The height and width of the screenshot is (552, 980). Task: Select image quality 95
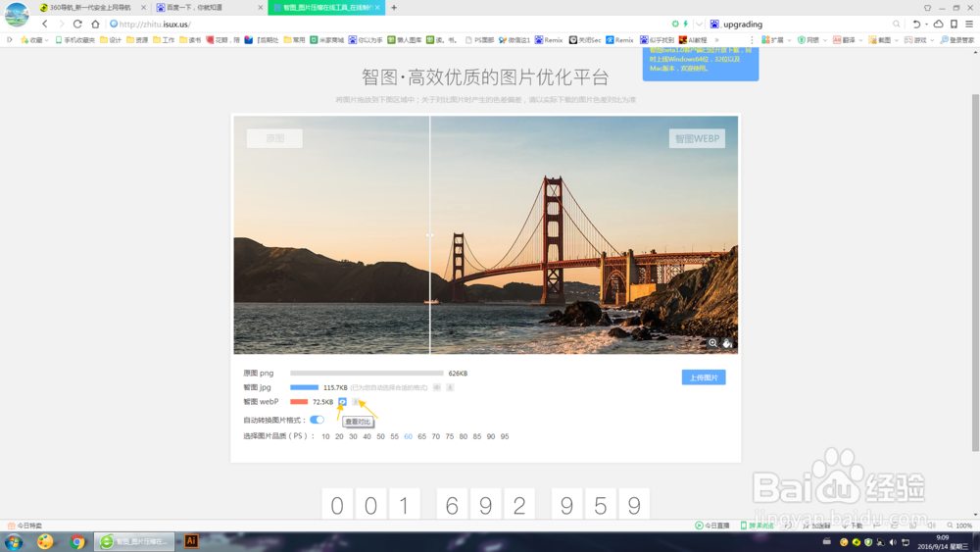[x=505, y=436]
